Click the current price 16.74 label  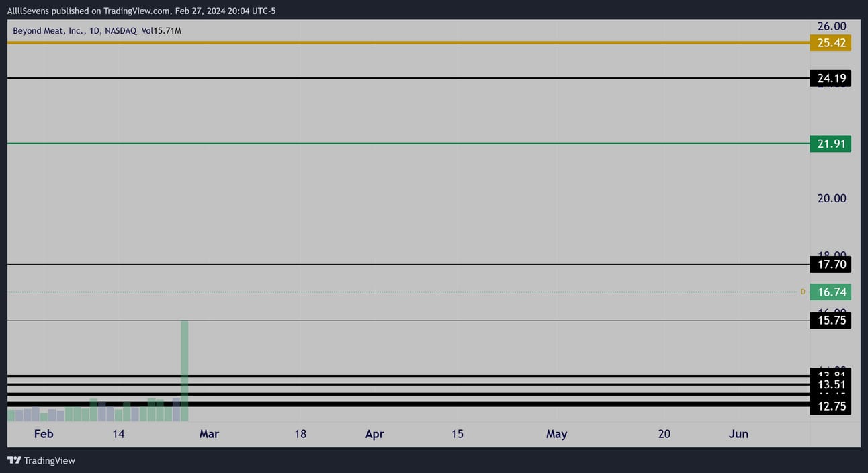831,292
